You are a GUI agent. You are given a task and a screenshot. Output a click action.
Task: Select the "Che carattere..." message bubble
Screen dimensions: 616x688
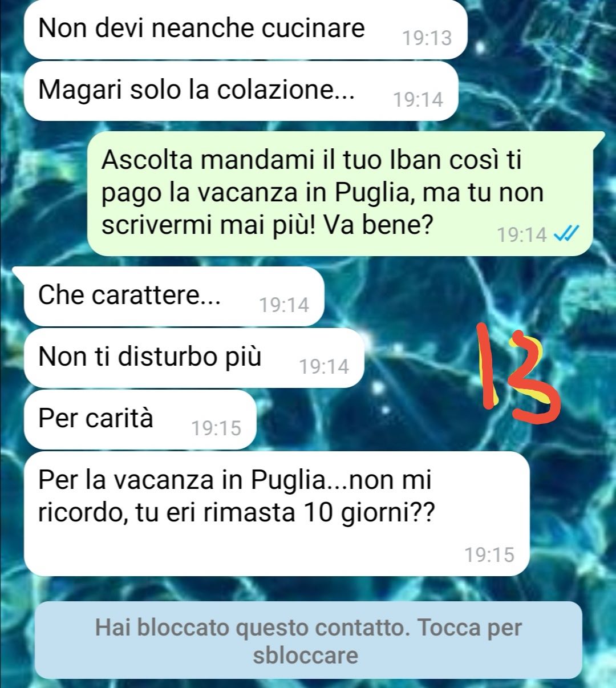click(x=174, y=296)
